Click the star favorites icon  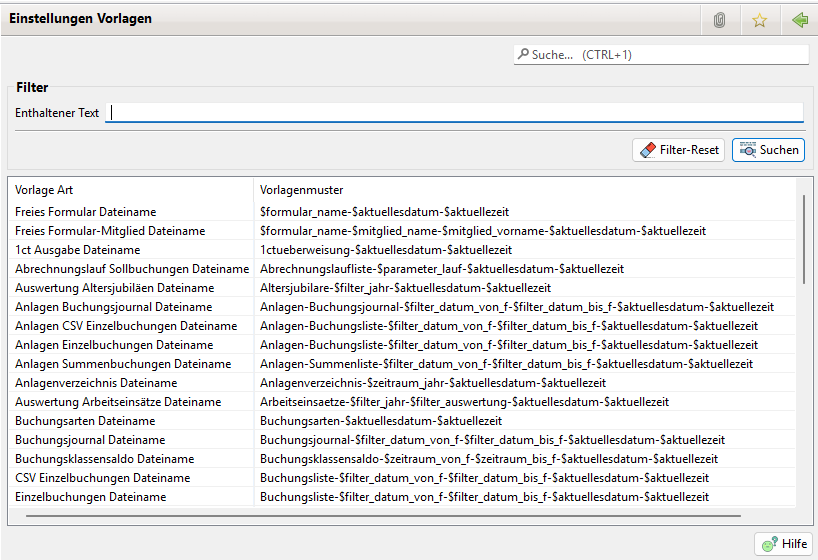759,20
